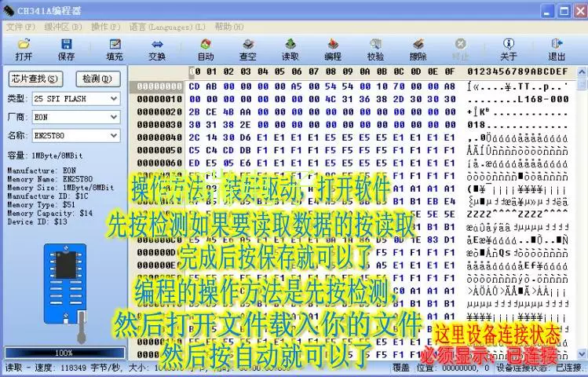The width and height of the screenshot is (588, 377).
Task: Click hex address row 00000000
Action: click(159, 86)
